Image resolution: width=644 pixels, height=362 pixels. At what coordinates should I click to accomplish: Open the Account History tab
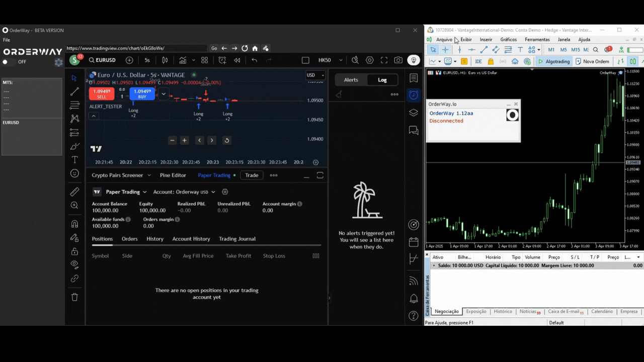point(191,239)
